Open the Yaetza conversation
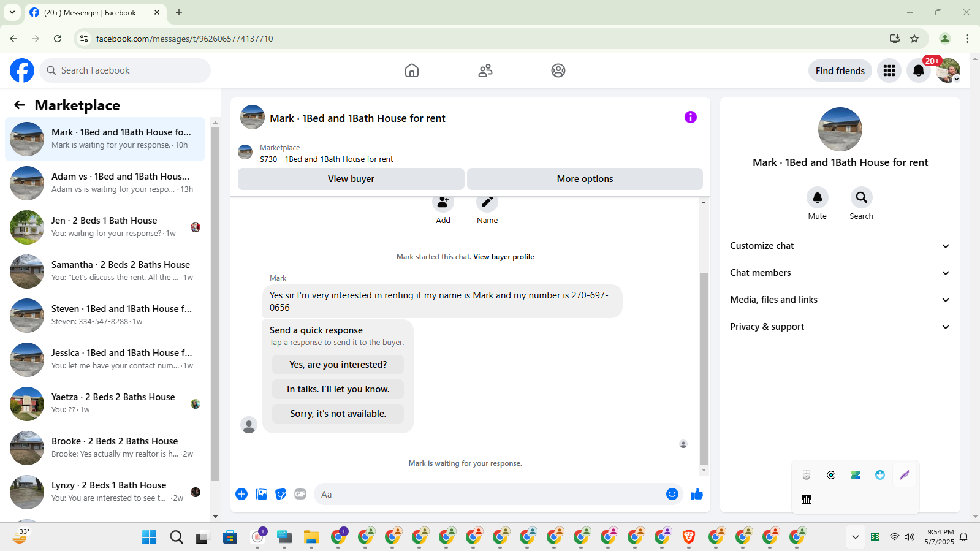 (105, 404)
